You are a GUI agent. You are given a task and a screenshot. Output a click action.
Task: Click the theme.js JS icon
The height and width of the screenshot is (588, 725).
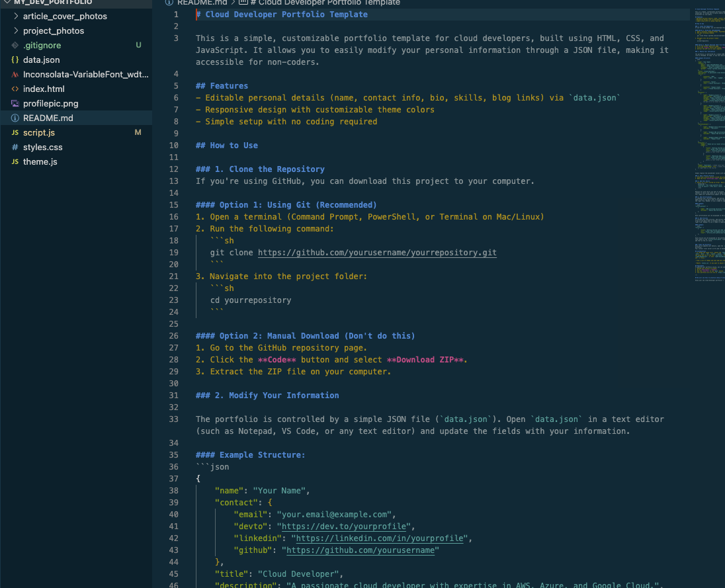click(15, 162)
